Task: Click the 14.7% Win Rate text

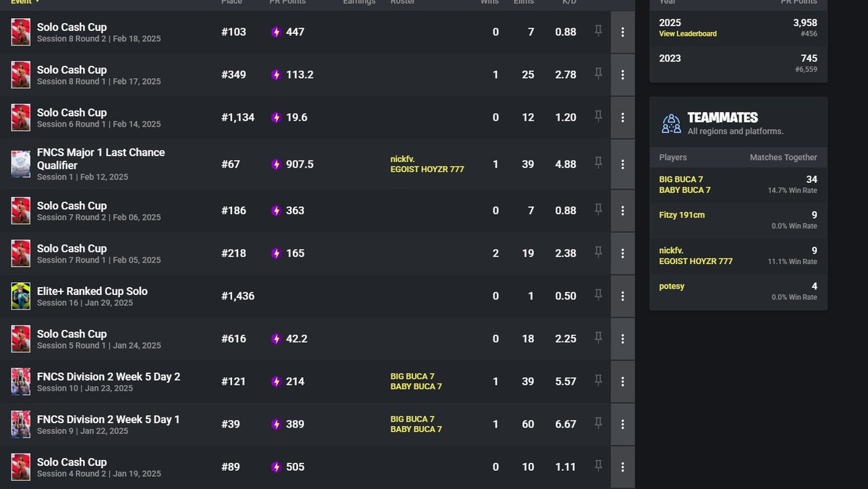Action: (x=792, y=190)
